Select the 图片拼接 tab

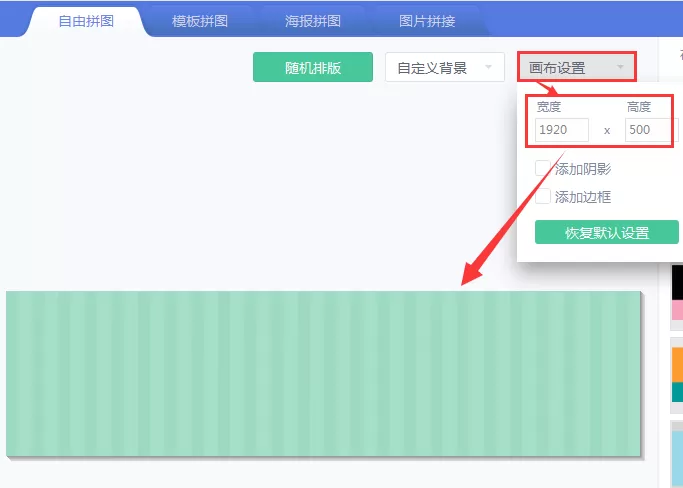(x=427, y=21)
